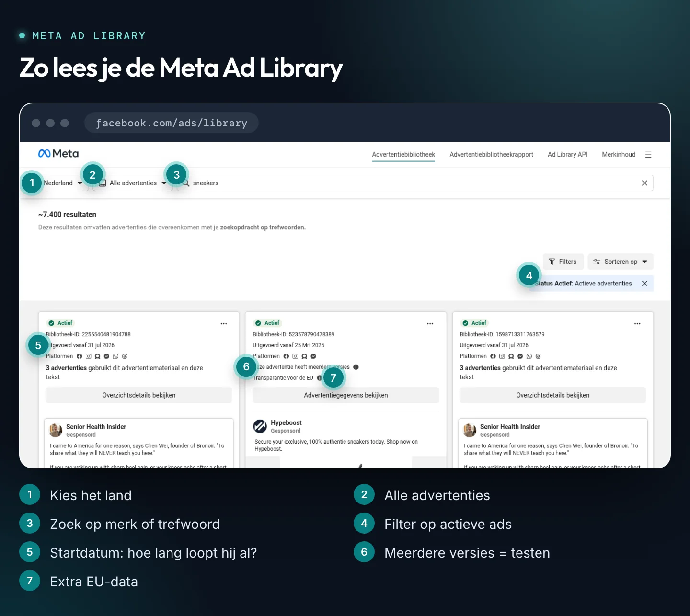690x616 pixels.
Task: Click the zoekopdracht op trefwoorden text
Action: tap(263, 228)
